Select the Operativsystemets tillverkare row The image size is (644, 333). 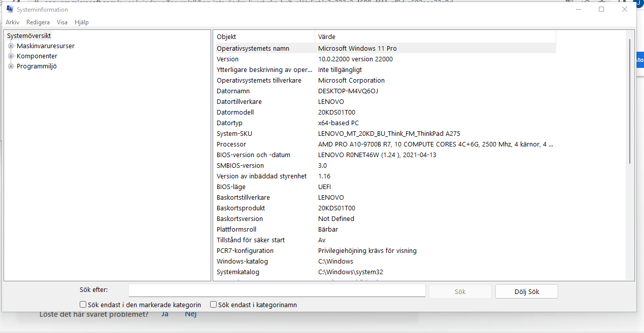tap(385, 80)
